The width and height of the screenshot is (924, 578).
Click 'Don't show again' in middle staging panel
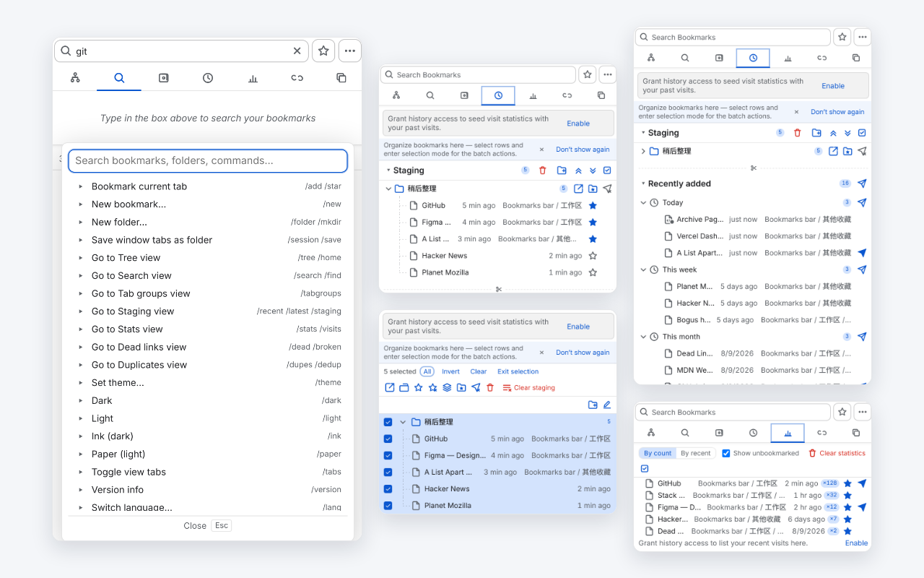click(583, 150)
